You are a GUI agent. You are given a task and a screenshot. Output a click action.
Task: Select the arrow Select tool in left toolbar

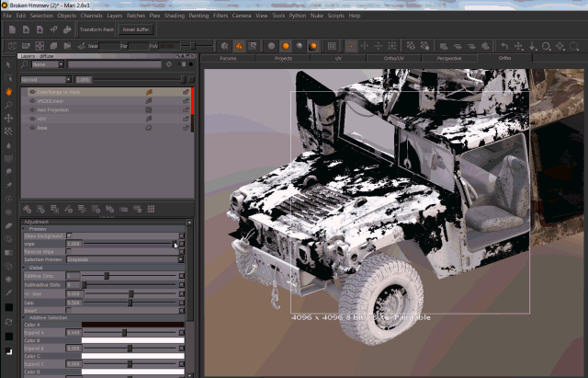(8, 65)
